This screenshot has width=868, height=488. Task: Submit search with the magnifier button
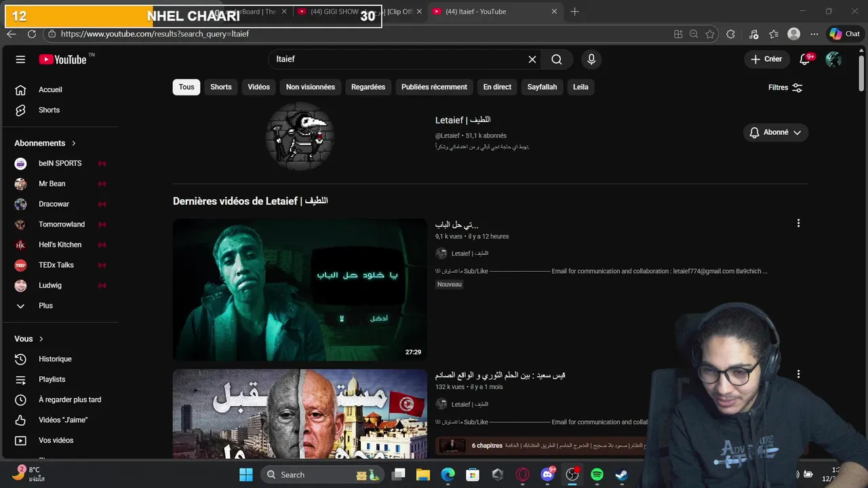(557, 60)
